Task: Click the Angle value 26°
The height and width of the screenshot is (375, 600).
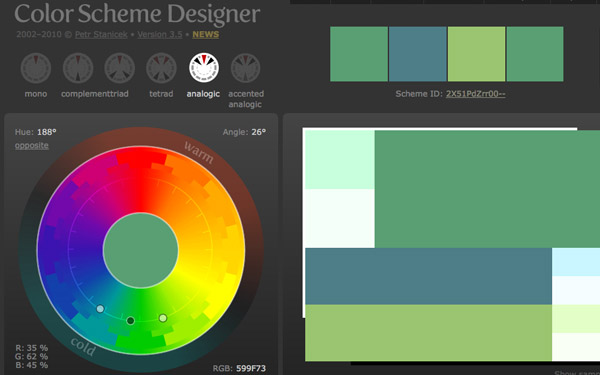Action: (258, 132)
